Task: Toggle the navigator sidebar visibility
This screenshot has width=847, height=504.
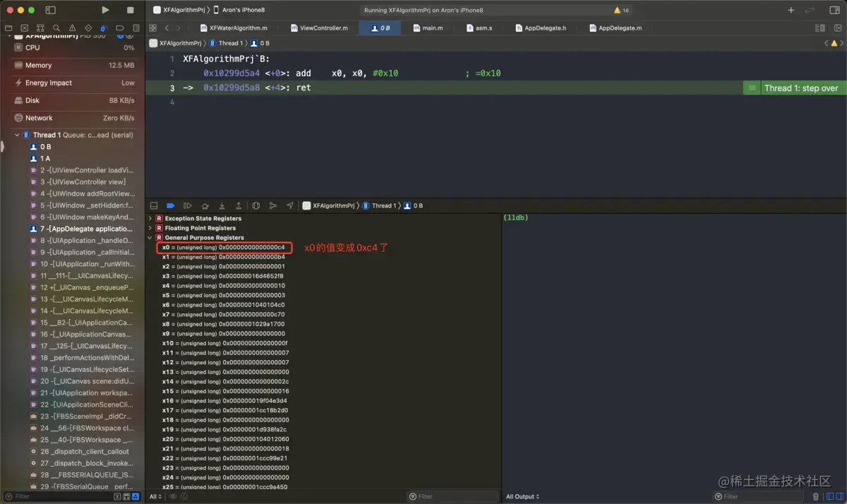Action: pos(50,10)
